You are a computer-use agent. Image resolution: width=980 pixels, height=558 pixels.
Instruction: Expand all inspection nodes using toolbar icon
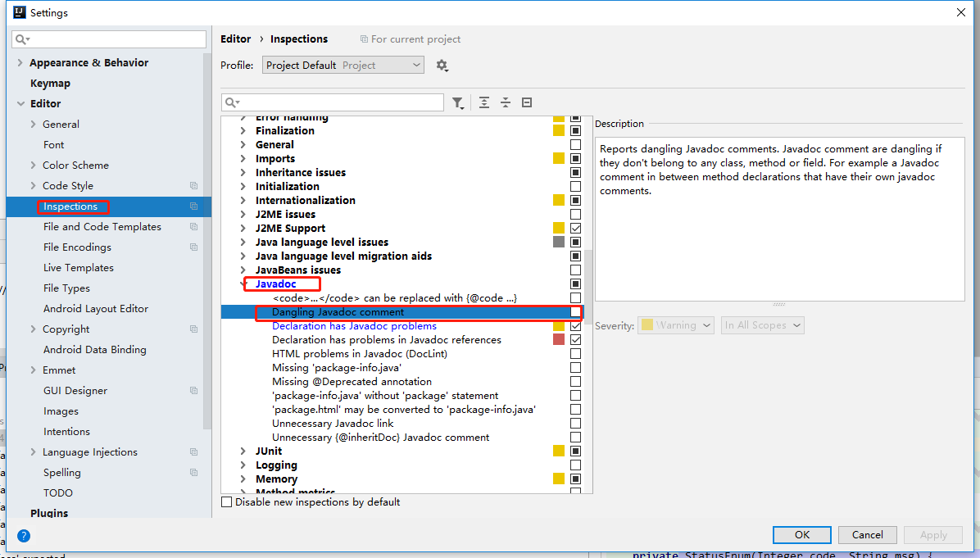click(484, 102)
